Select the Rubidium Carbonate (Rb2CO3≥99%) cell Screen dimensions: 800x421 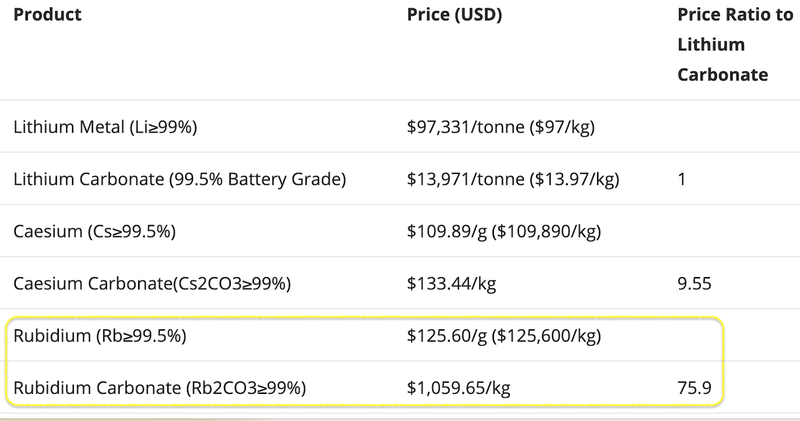[x=160, y=388]
